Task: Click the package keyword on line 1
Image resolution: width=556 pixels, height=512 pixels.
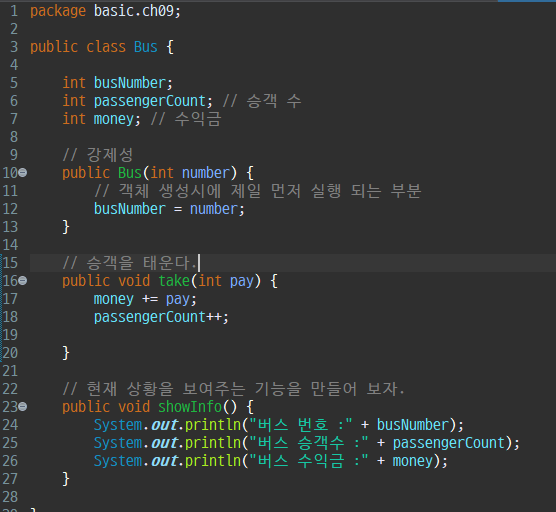Action: (x=58, y=11)
